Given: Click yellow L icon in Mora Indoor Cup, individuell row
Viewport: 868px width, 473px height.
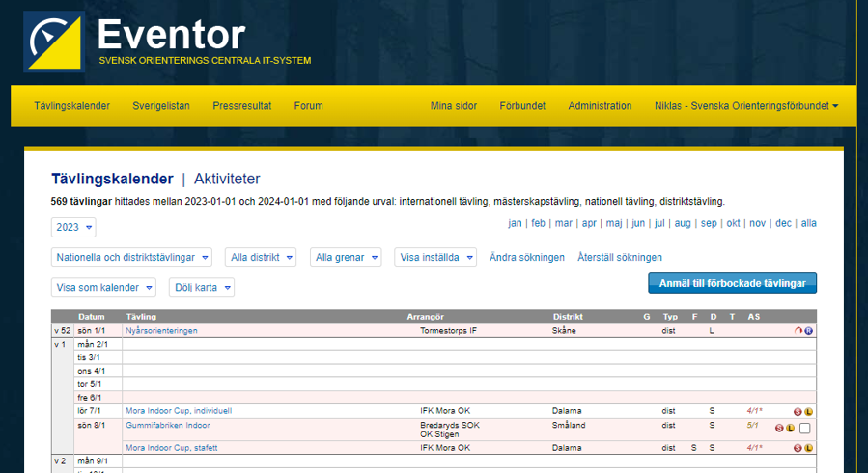Looking at the screenshot, I should (809, 411).
